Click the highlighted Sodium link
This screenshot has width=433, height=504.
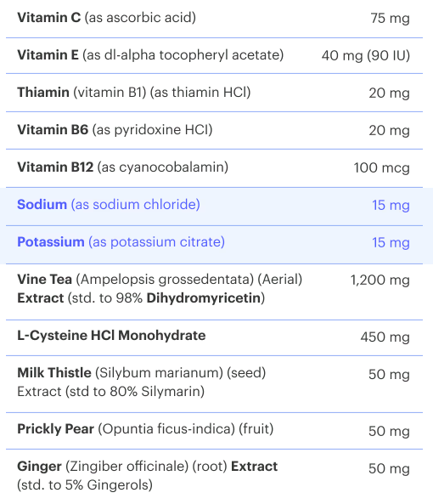pyautogui.click(x=109, y=205)
